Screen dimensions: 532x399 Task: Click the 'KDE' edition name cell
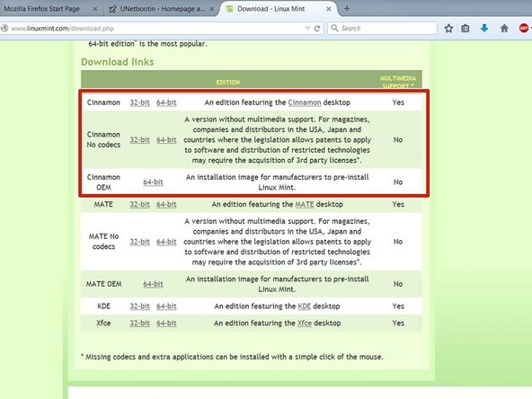(x=103, y=306)
